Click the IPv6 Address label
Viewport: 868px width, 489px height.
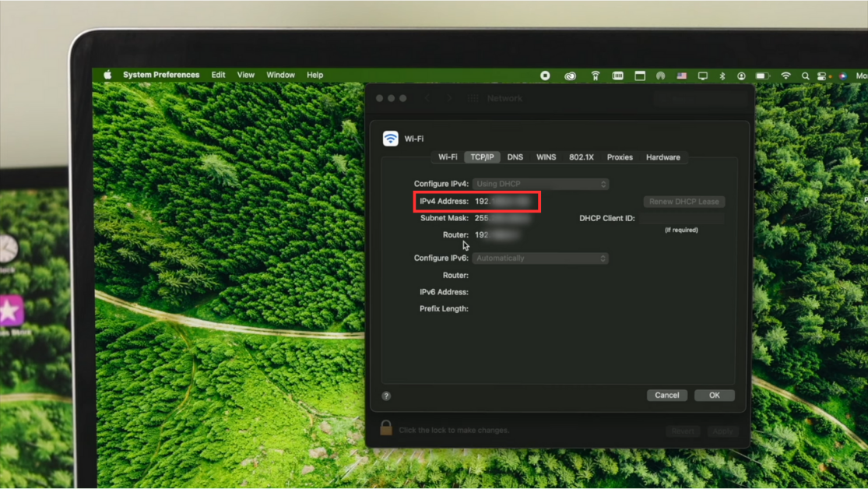point(444,293)
